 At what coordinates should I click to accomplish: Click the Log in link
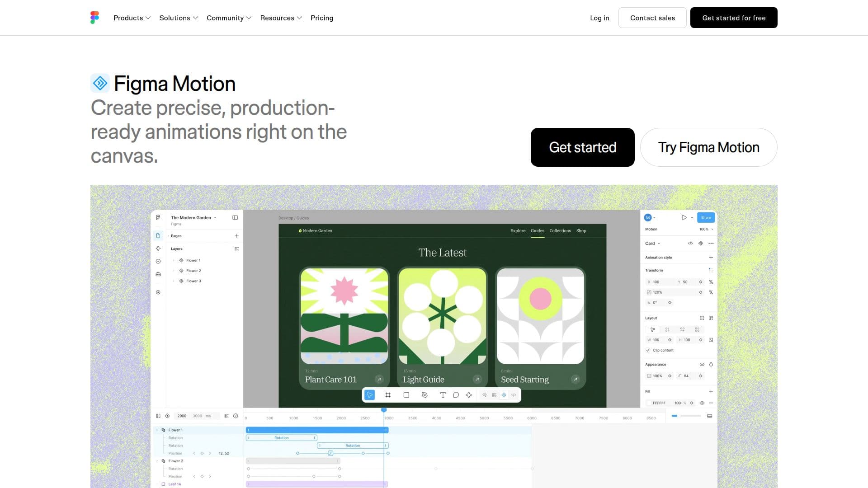click(x=599, y=18)
